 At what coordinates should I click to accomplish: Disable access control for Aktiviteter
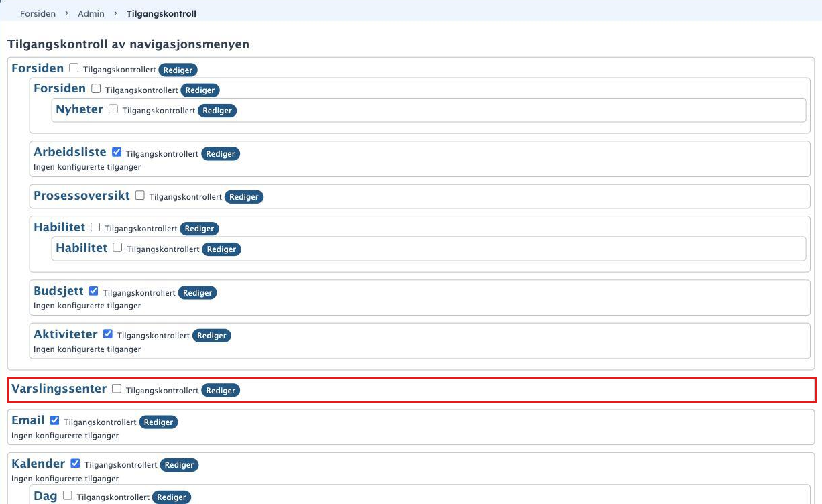pyautogui.click(x=108, y=334)
